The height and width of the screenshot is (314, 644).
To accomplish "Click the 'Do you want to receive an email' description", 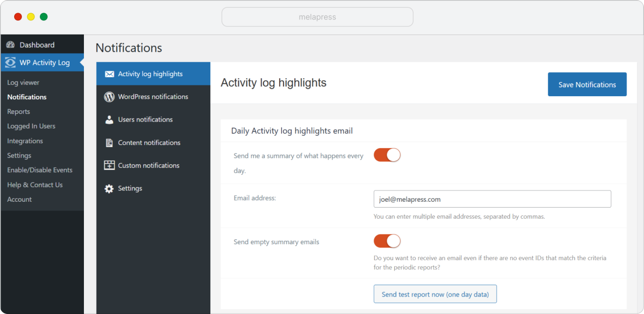I will (490, 262).
